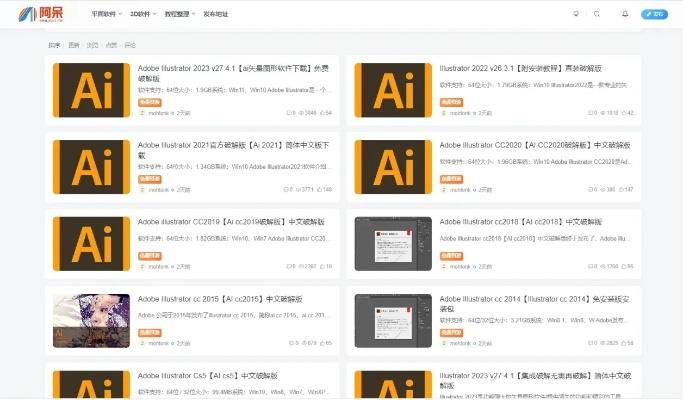683x400 pixels.
Task: Open the Ai thumbnail of Illustrator CC2020 post
Action: (x=393, y=167)
